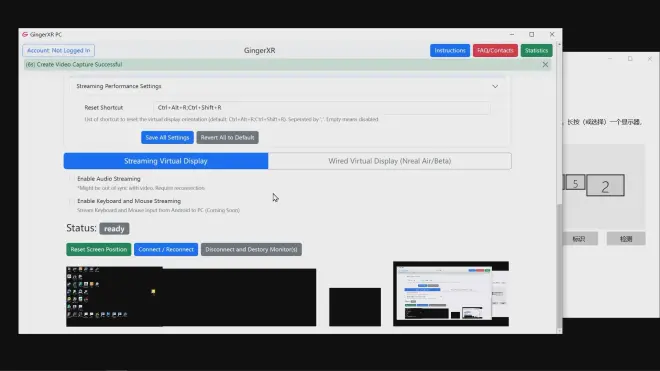Click Account: Not Logged In button

(x=59, y=51)
